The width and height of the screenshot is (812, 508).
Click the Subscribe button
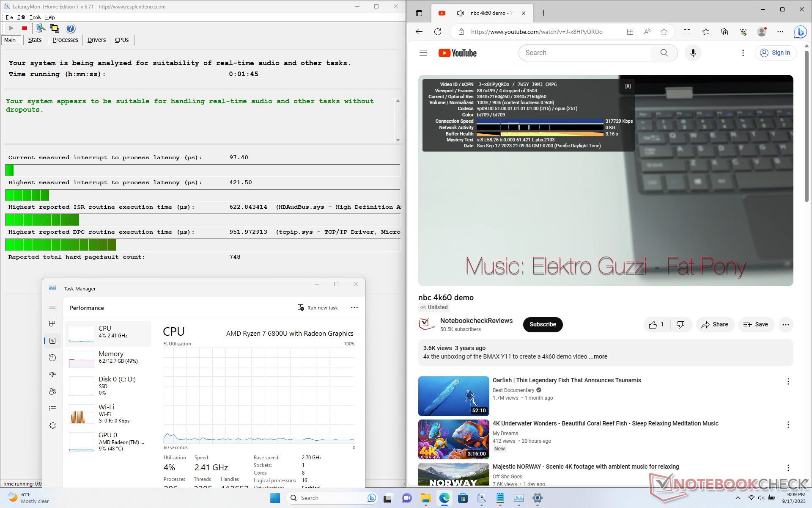click(543, 325)
